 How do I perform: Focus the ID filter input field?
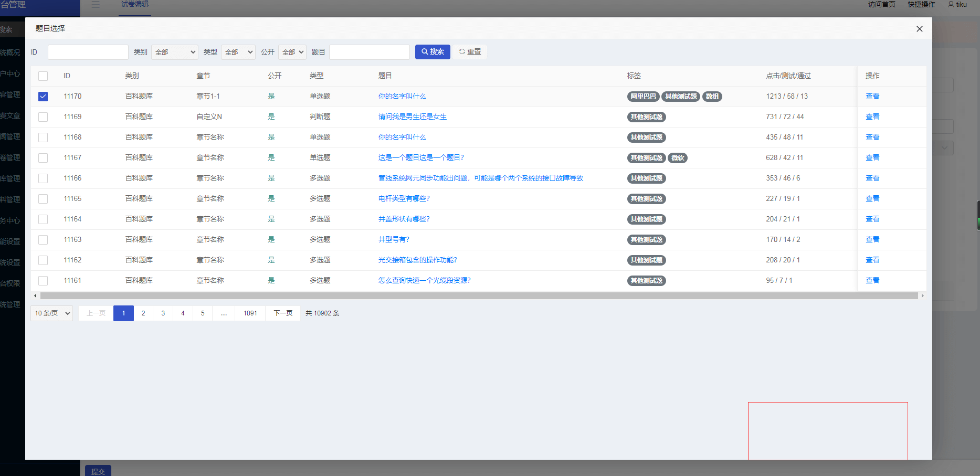click(x=88, y=52)
